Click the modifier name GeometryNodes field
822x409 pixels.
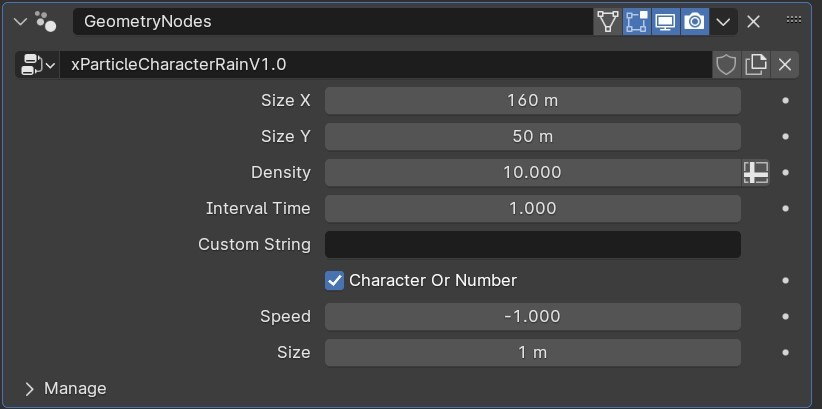coord(330,21)
